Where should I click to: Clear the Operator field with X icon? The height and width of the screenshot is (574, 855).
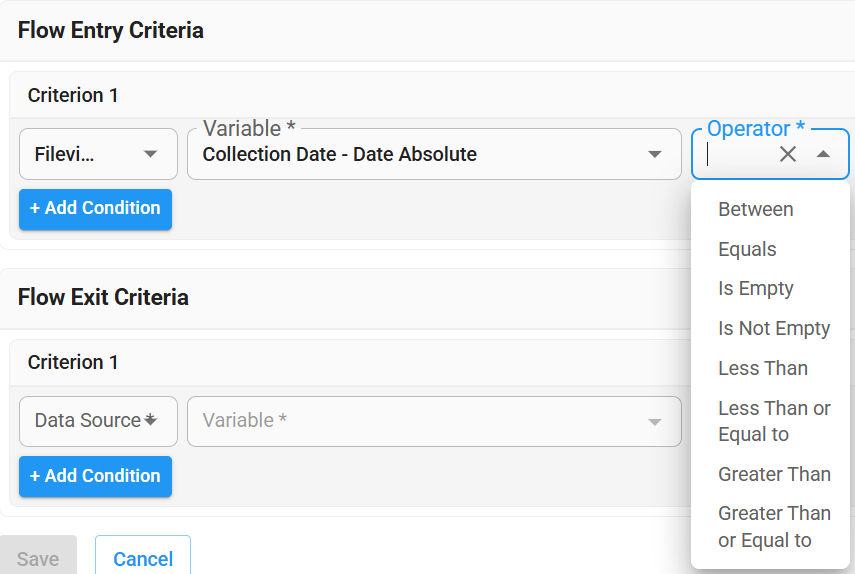pos(788,154)
